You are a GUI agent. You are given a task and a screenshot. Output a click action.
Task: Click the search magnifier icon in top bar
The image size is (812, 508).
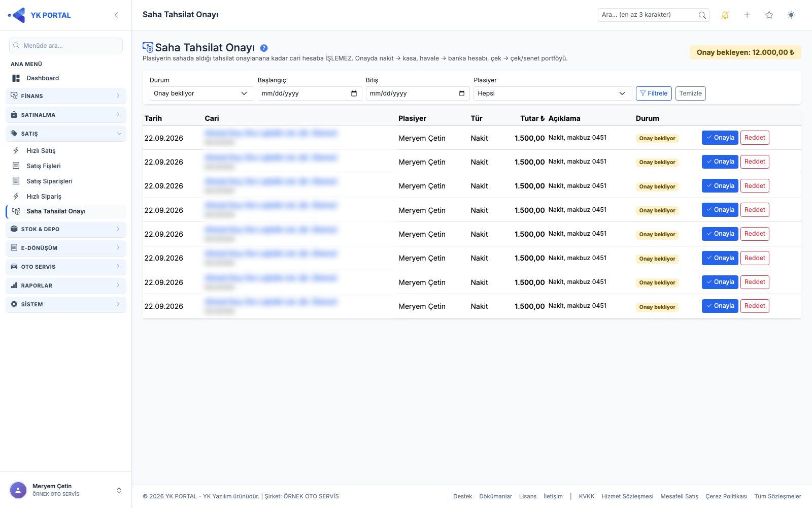click(x=702, y=15)
